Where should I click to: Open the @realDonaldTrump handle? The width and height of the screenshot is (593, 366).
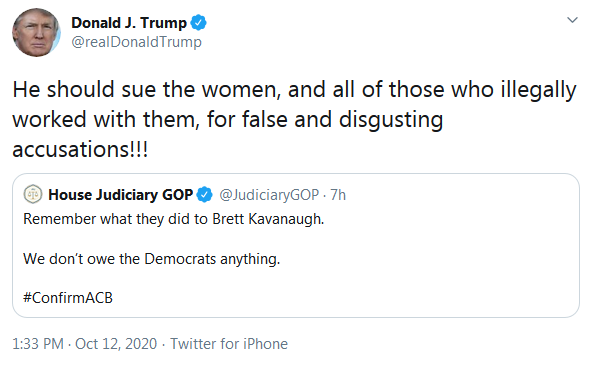click(137, 42)
